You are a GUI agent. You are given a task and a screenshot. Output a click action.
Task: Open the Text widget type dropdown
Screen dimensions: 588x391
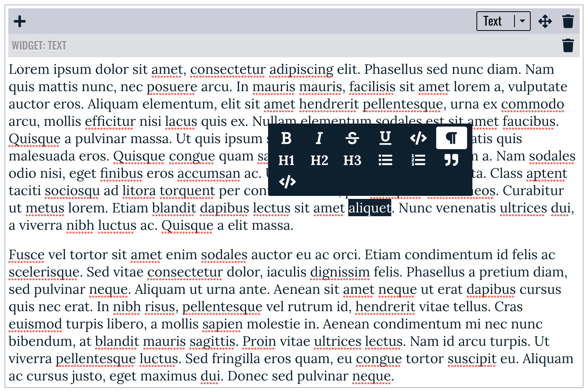503,21
